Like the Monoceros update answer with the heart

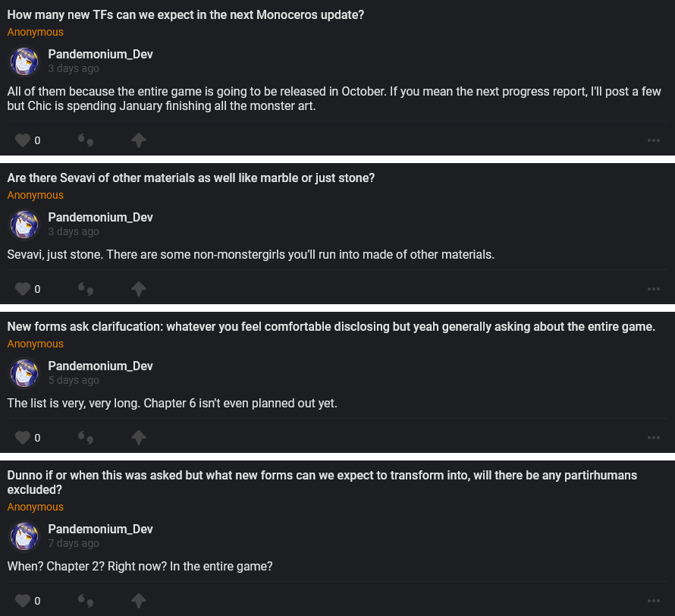[x=23, y=140]
